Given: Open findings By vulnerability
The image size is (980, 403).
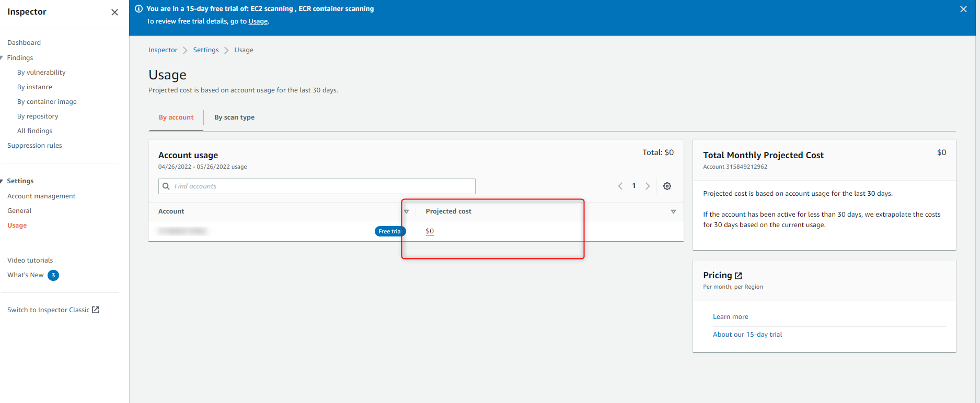Looking at the screenshot, I should [41, 73].
